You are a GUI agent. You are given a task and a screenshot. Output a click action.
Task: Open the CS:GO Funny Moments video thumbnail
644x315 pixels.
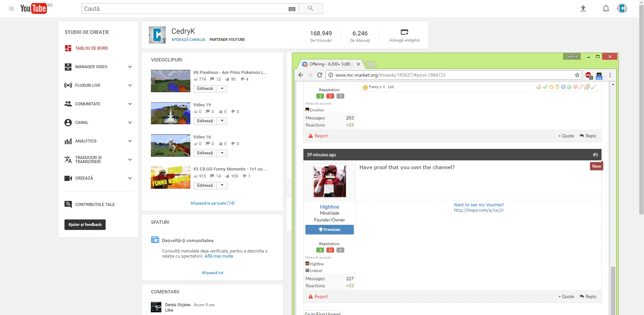point(170,178)
